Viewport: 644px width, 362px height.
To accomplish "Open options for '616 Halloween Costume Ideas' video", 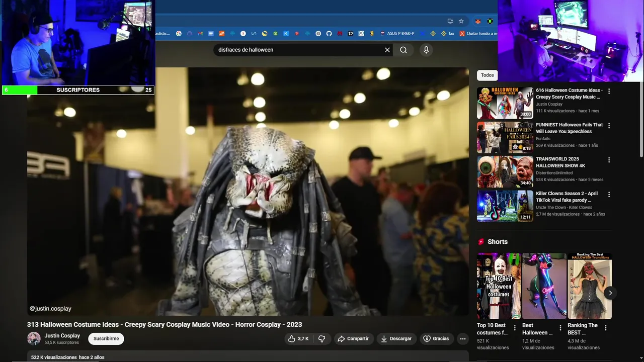I will 609,92.
